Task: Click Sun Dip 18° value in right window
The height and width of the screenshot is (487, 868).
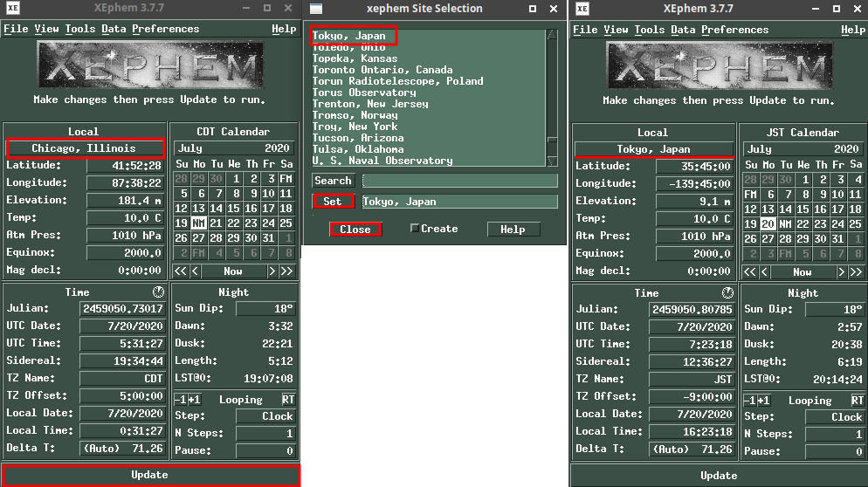Action: point(835,309)
